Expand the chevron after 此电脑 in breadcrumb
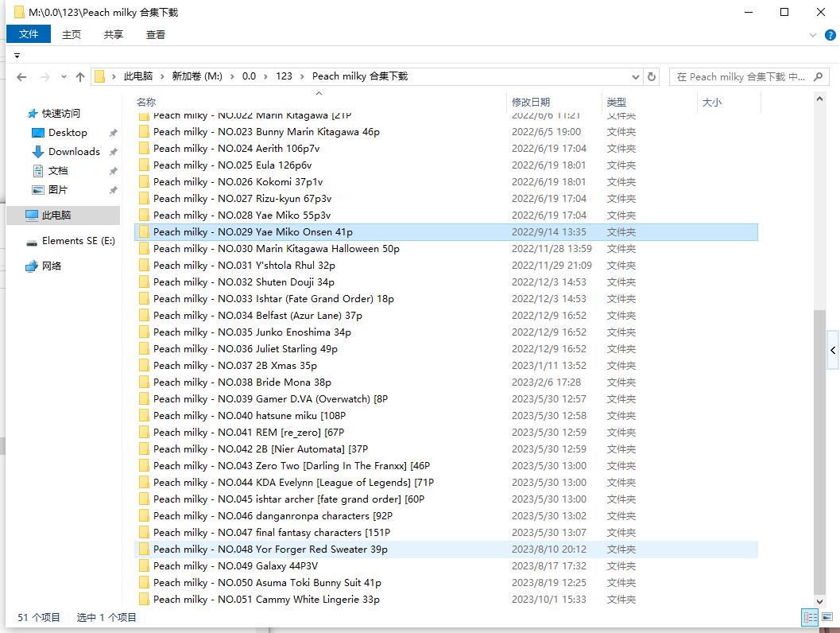Screen dimensions: 840x633 [x=162, y=76]
